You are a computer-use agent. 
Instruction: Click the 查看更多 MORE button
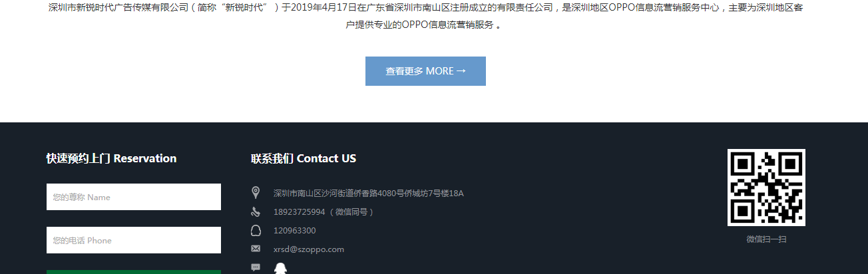click(425, 71)
